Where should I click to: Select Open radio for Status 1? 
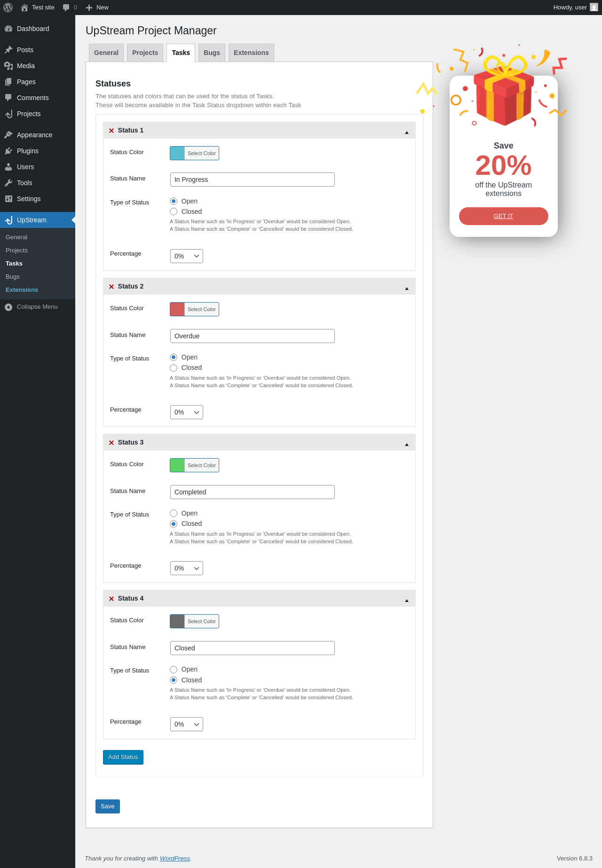[174, 201]
